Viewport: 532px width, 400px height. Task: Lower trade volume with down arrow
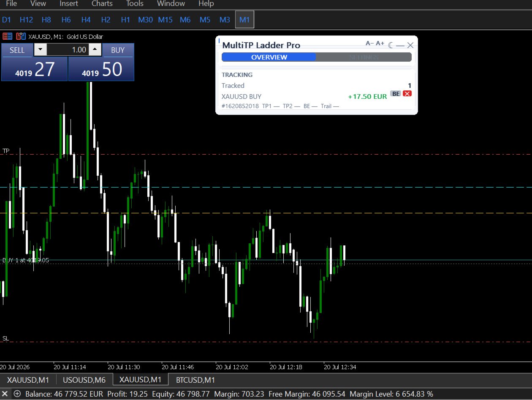pos(40,50)
